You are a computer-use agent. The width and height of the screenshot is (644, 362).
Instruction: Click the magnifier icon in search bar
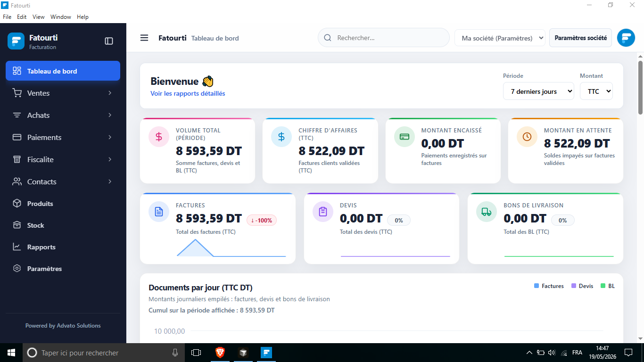tap(328, 38)
